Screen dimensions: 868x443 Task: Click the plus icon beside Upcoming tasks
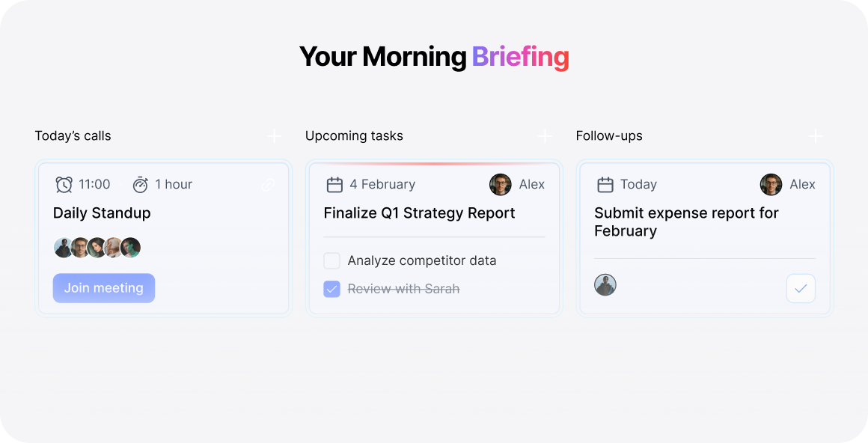545,136
